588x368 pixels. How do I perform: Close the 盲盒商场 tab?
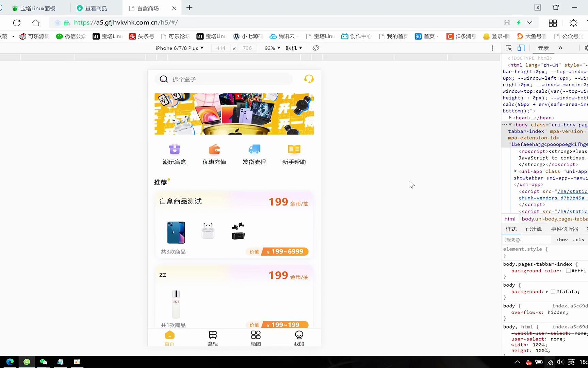174,8
